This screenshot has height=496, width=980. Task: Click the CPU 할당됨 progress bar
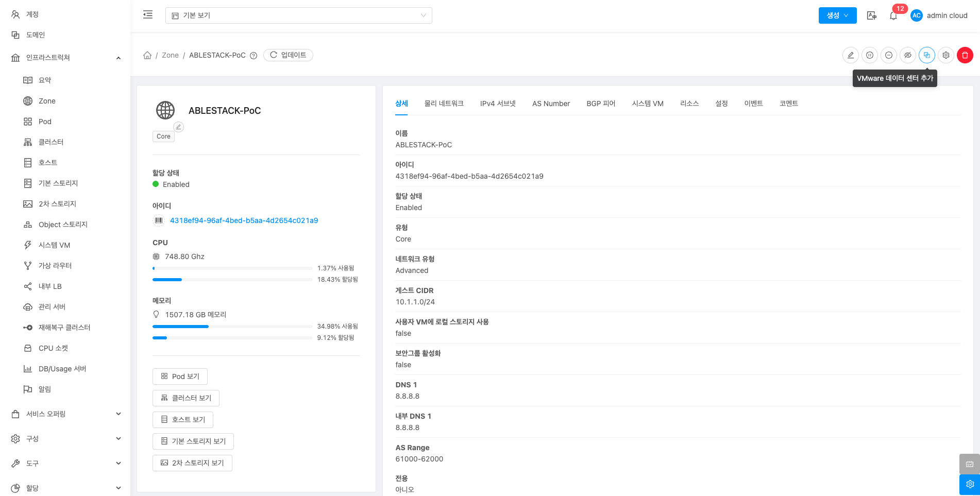(232, 280)
